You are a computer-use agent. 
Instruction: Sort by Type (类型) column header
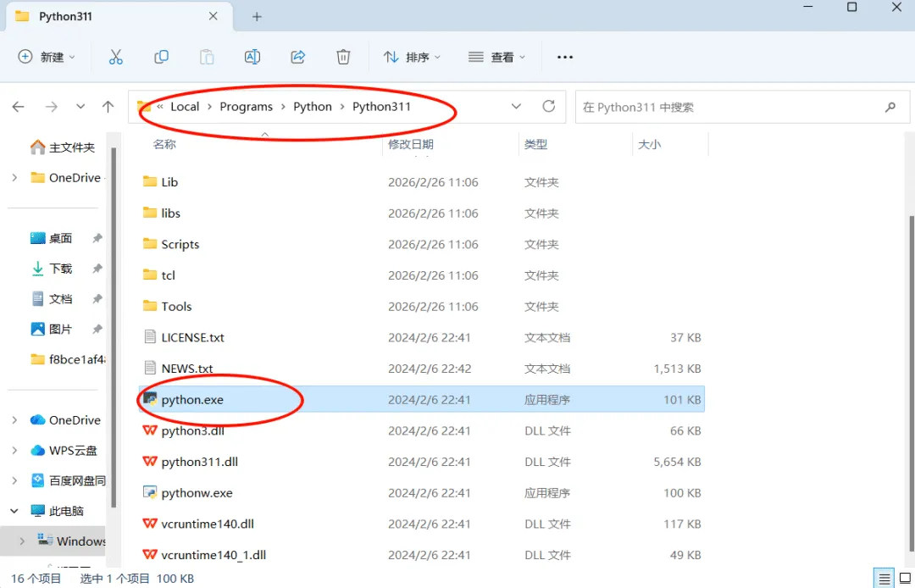click(535, 144)
